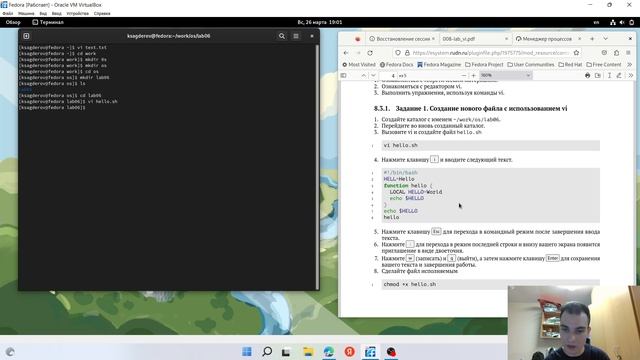The width and height of the screenshot is (640, 360).
Task: Click the terminal search icon
Action: pos(282,36)
